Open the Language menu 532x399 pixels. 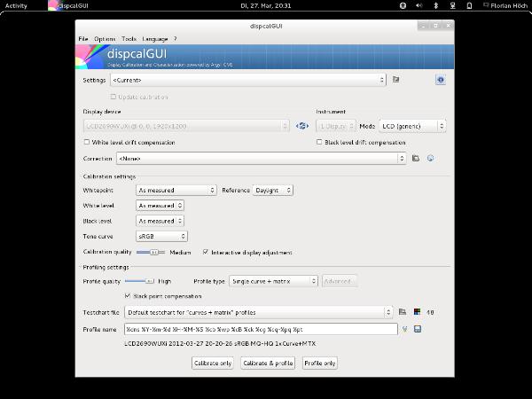pos(154,39)
